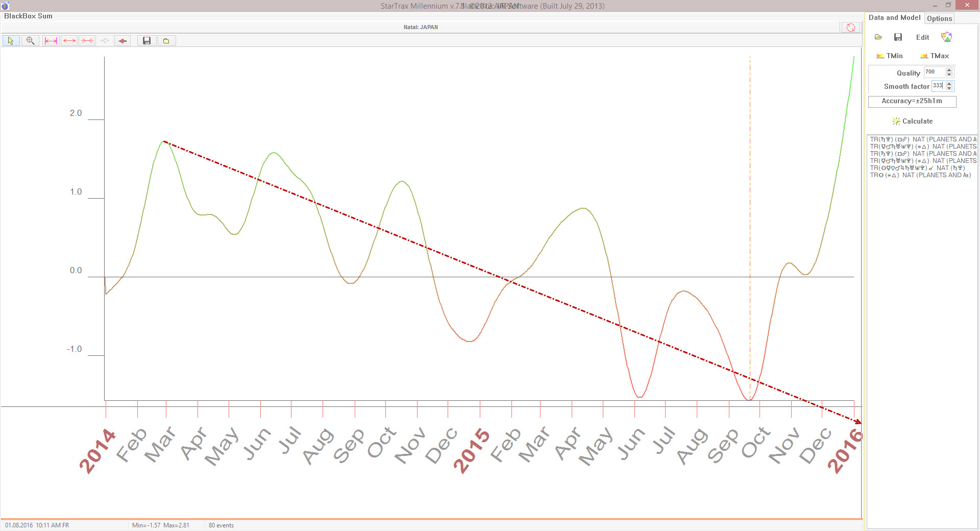This screenshot has width=980, height=531.
Task: Increase the Quality value with up arrow
Action: click(x=949, y=70)
